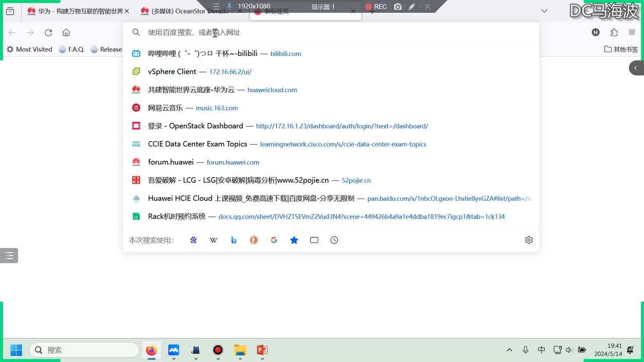Open the 其他书签 bookmarks folder
Image resolution: width=644 pixels, height=362 pixels.
pyautogui.click(x=621, y=49)
